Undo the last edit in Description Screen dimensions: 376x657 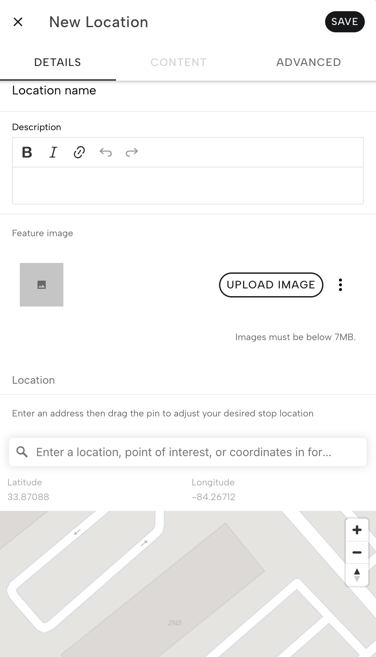106,152
